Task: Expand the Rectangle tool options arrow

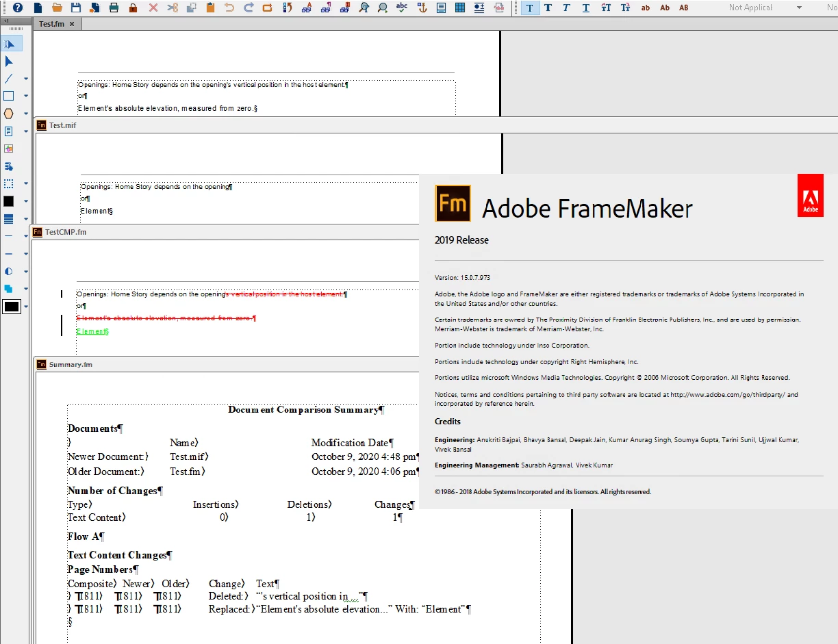Action: point(26,96)
